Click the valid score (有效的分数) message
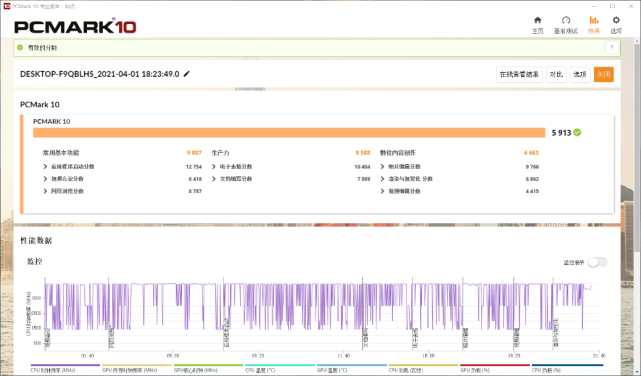 pyautogui.click(x=43, y=48)
